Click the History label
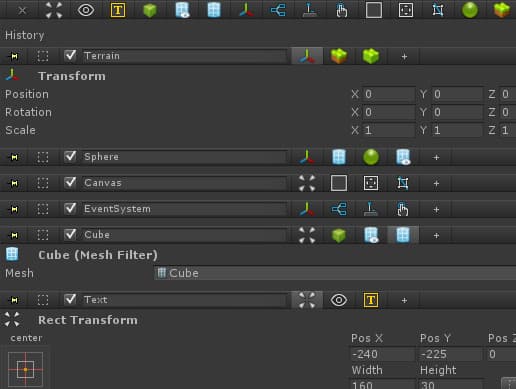The width and height of the screenshot is (516, 389). click(25, 35)
